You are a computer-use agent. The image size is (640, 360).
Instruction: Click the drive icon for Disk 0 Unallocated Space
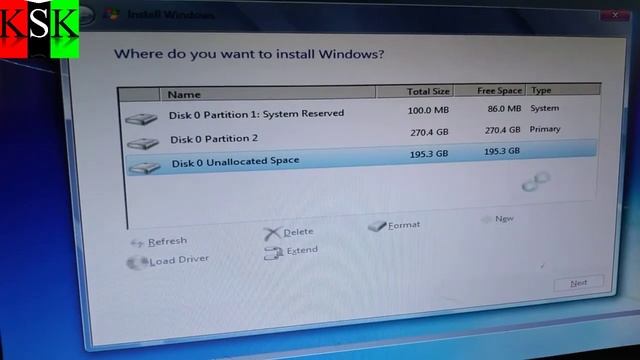144,168
